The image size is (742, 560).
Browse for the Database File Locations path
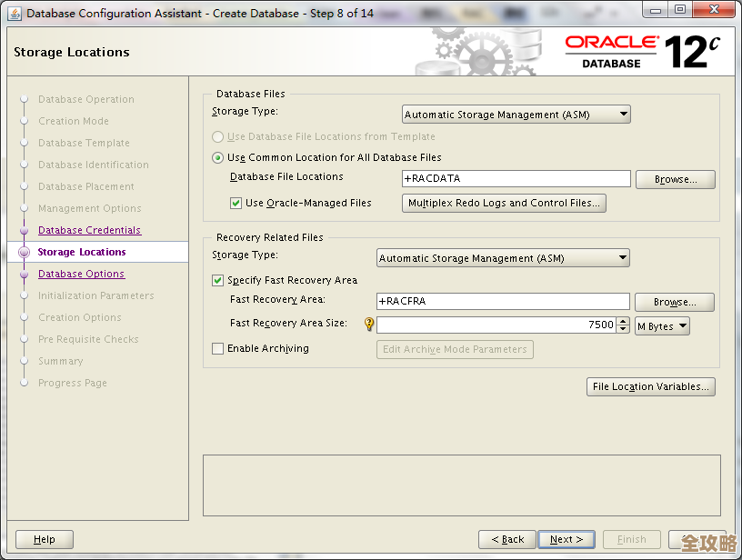pyautogui.click(x=675, y=179)
